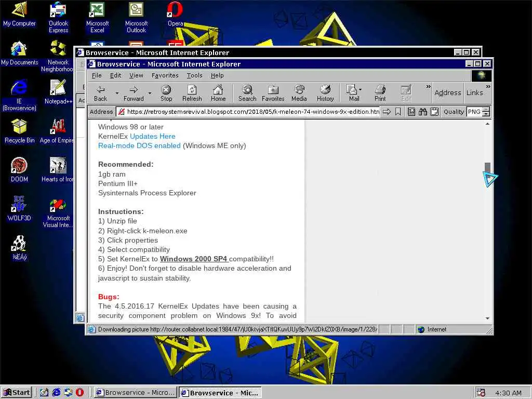Follow the 'Updates Here' link

[152, 137]
